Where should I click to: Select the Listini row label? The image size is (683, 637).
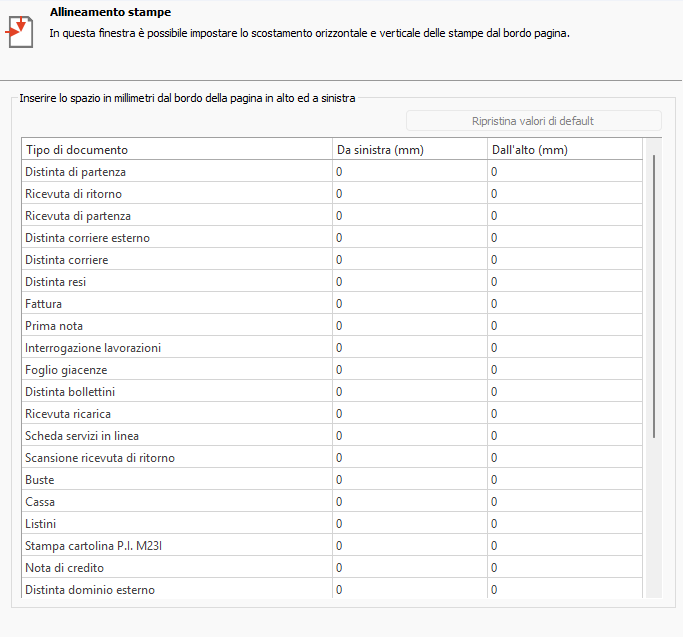pyautogui.click(x=41, y=524)
